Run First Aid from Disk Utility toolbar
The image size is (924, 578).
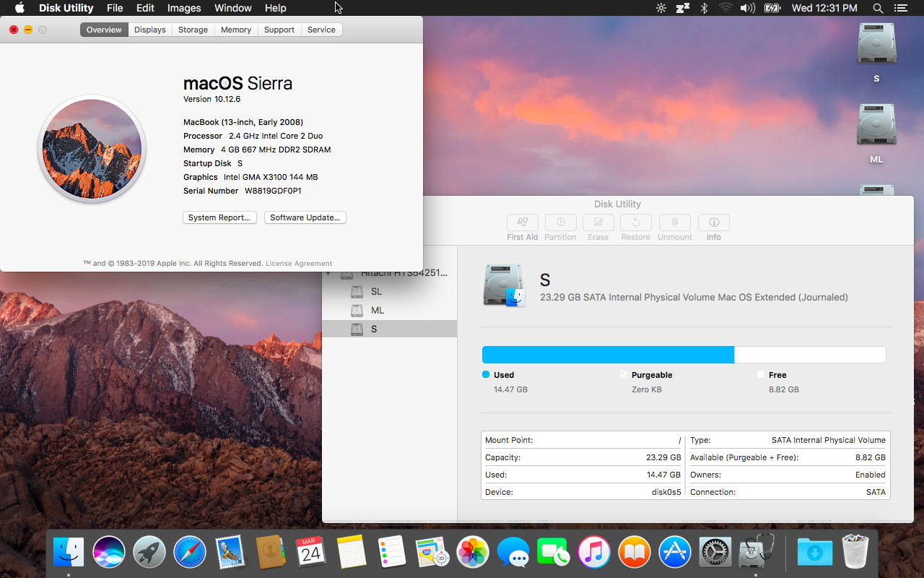tap(523, 223)
